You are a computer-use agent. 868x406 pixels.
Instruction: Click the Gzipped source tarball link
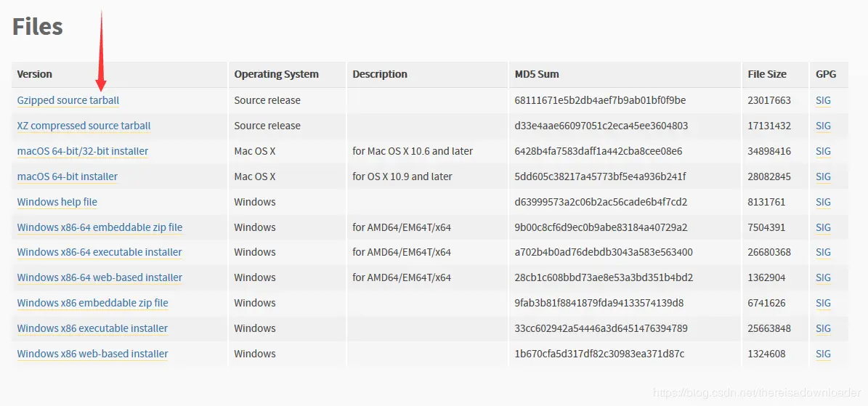68,100
